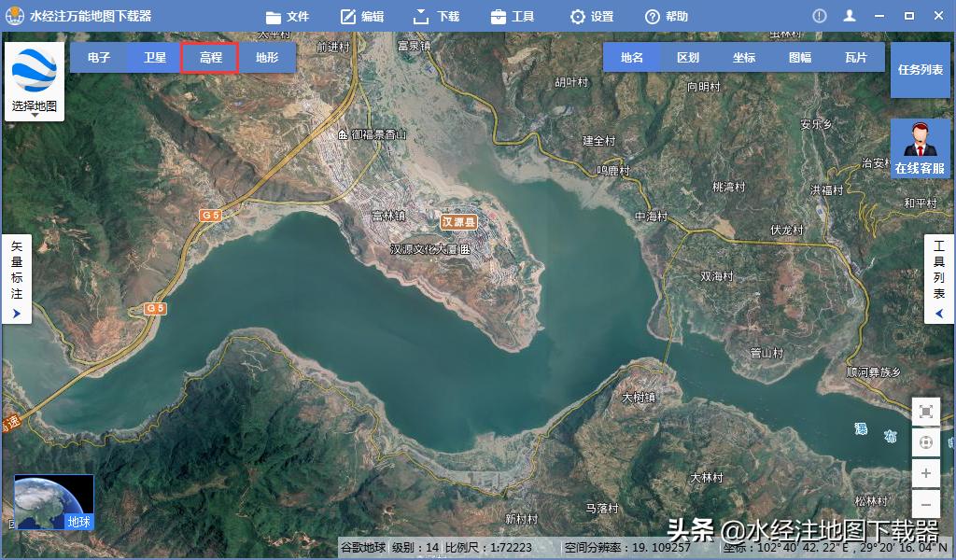Toggle the 坐标 coordinate overlay
Viewport: 956px width, 560px height.
744,57
